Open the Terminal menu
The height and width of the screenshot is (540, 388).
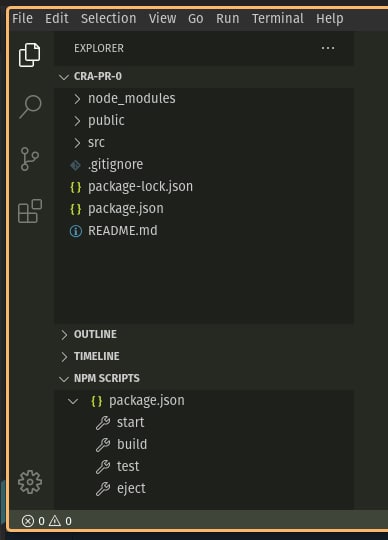pyautogui.click(x=277, y=18)
